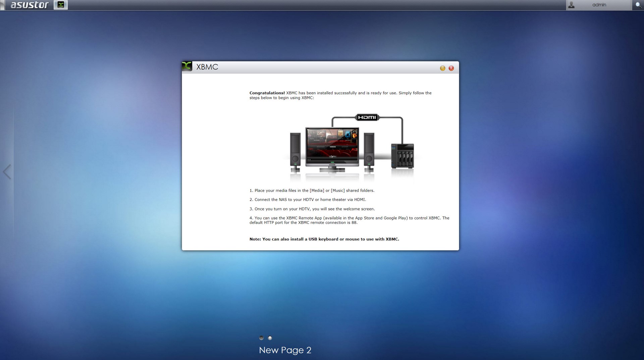Select the first desktop page dot
The image size is (644, 360).
[x=261, y=338]
